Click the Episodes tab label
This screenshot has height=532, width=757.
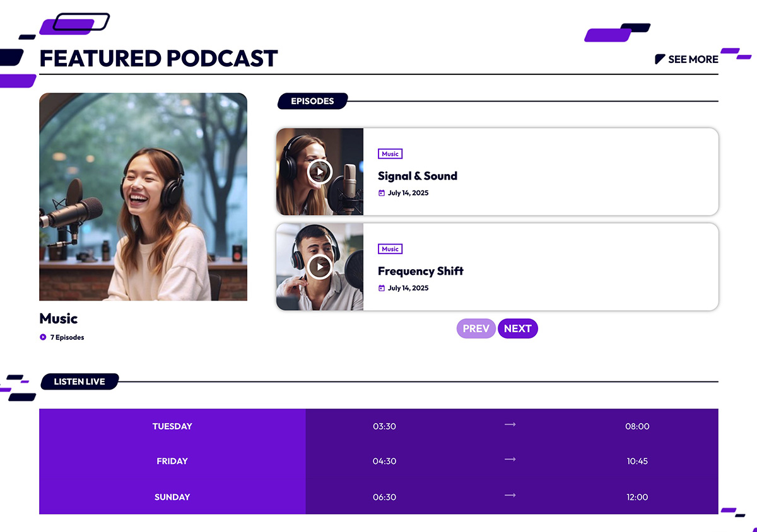click(x=312, y=101)
